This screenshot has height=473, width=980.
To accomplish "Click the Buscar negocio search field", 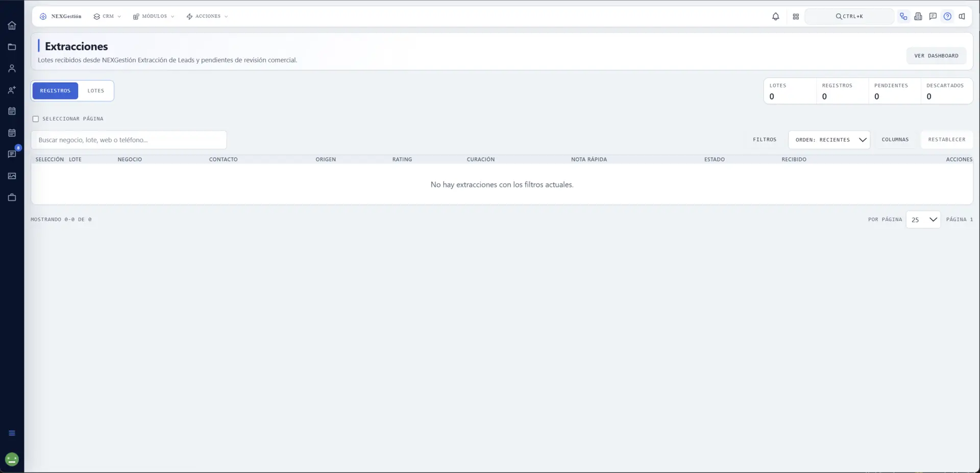I will (129, 140).
